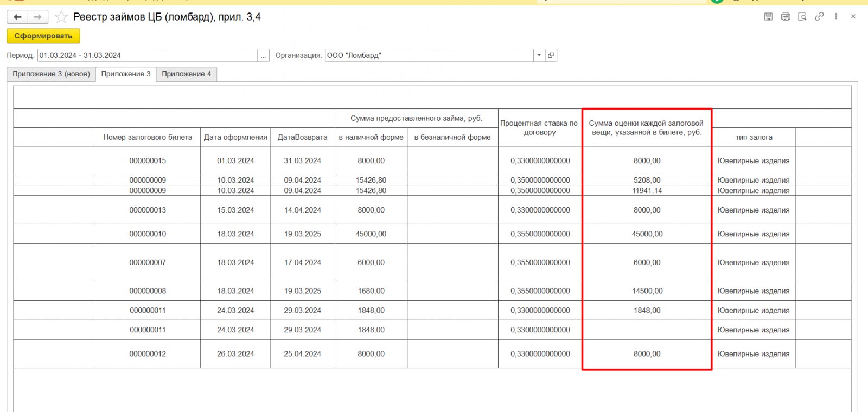The width and height of the screenshot is (868, 412).
Task: Select ticket number 000000012 cell
Action: (148, 354)
